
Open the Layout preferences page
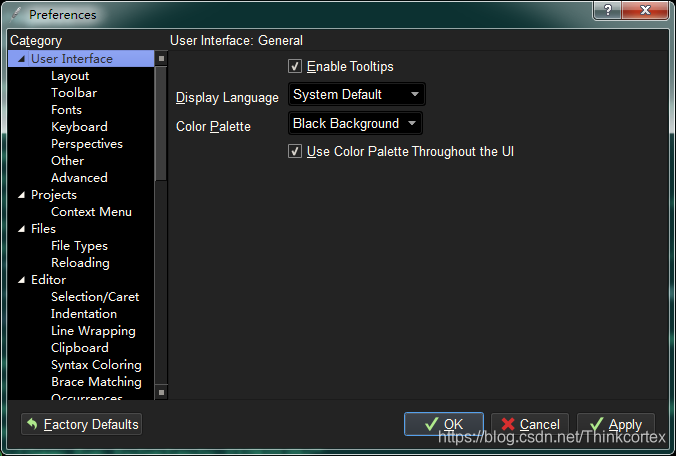(x=70, y=76)
